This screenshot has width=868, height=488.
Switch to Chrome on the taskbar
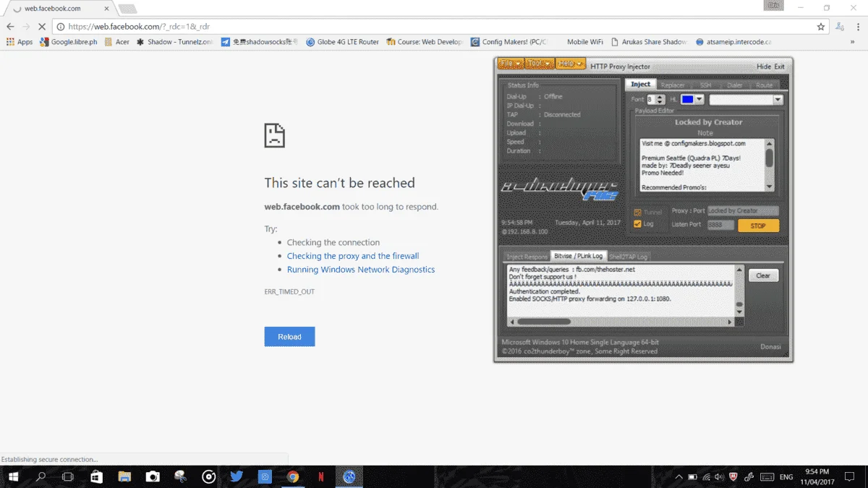(x=293, y=476)
